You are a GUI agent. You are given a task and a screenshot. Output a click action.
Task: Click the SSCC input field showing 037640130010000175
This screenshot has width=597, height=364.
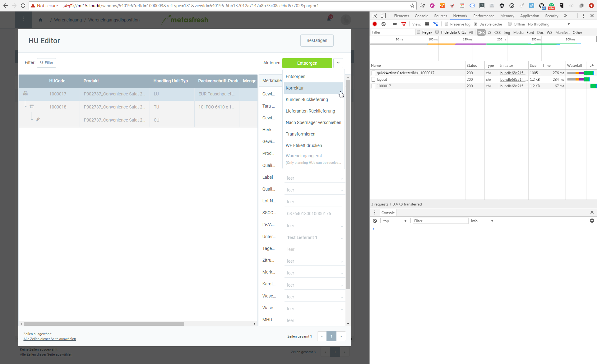[313, 213]
